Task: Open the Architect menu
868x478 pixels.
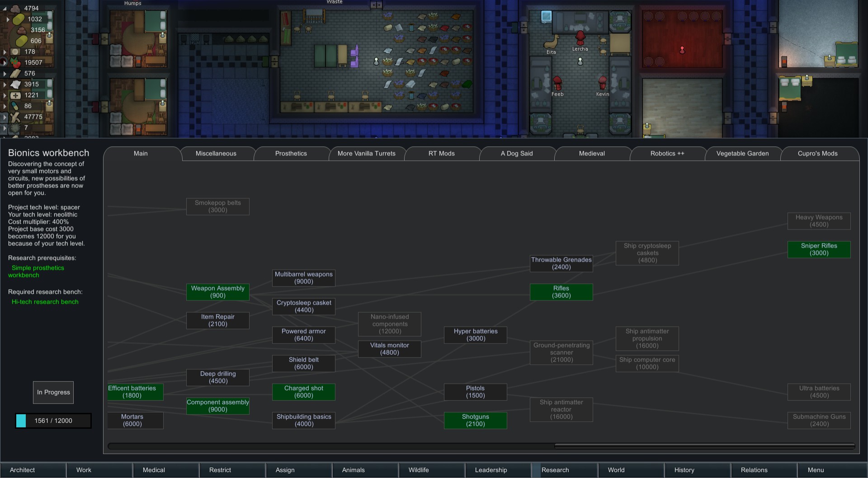Action: pyautogui.click(x=33, y=470)
